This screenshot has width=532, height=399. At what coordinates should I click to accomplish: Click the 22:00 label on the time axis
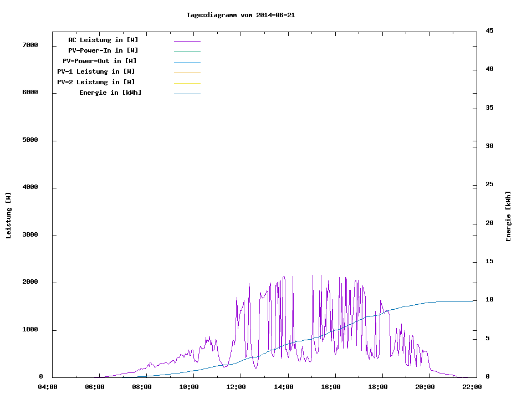(x=472, y=387)
